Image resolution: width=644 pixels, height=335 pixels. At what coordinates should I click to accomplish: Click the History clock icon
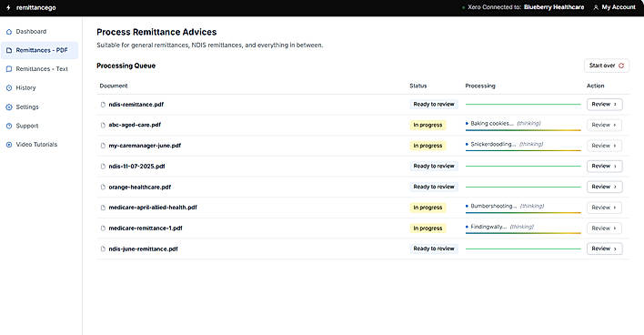coord(9,88)
